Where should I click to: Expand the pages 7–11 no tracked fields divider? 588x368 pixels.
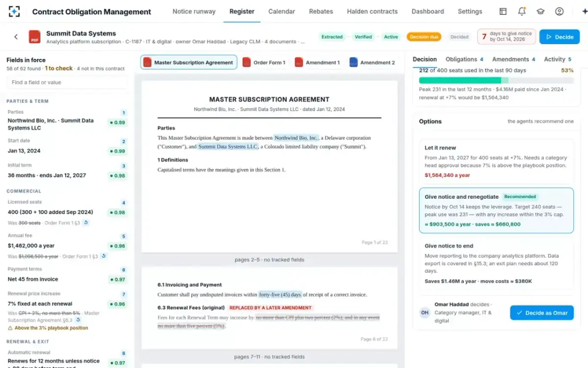[x=269, y=357]
